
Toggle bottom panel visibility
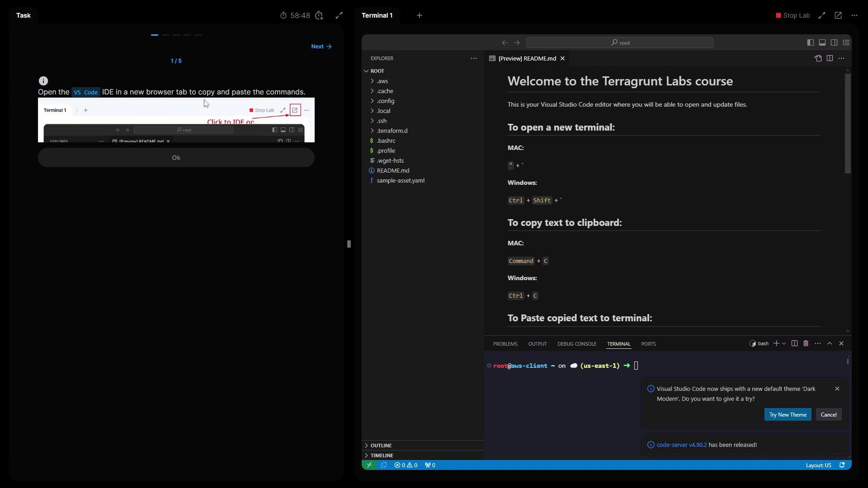coord(822,42)
